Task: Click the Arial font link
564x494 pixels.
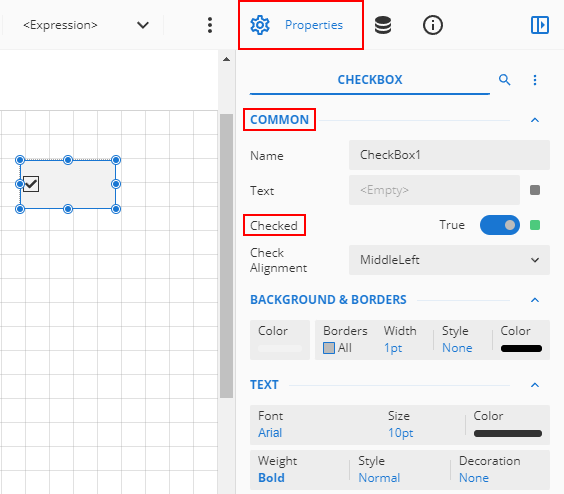Action: (270, 432)
